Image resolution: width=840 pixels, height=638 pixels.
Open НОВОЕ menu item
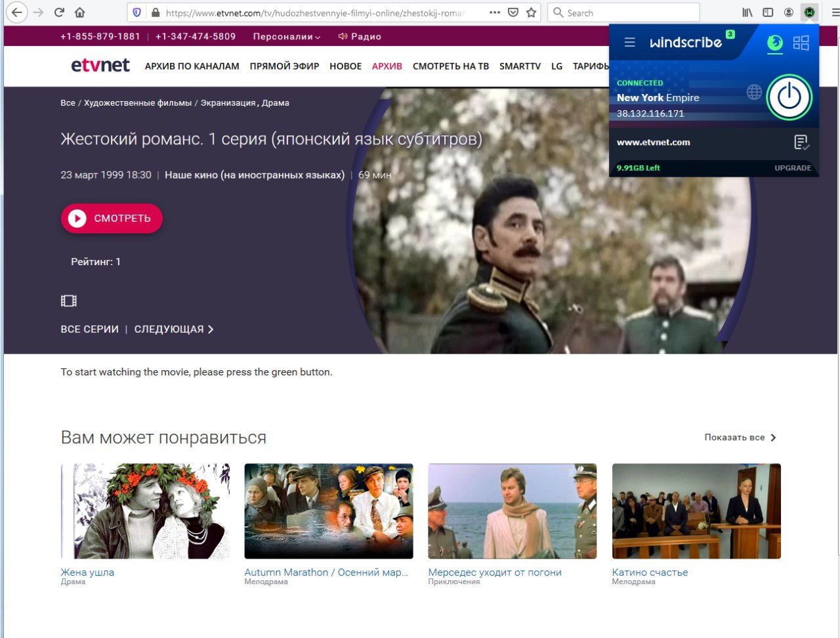(x=346, y=66)
